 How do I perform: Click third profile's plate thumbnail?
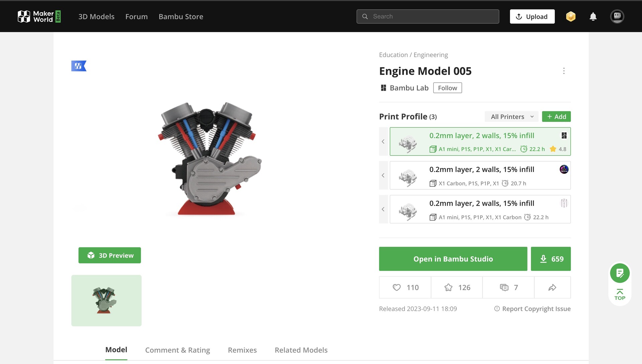point(408,211)
